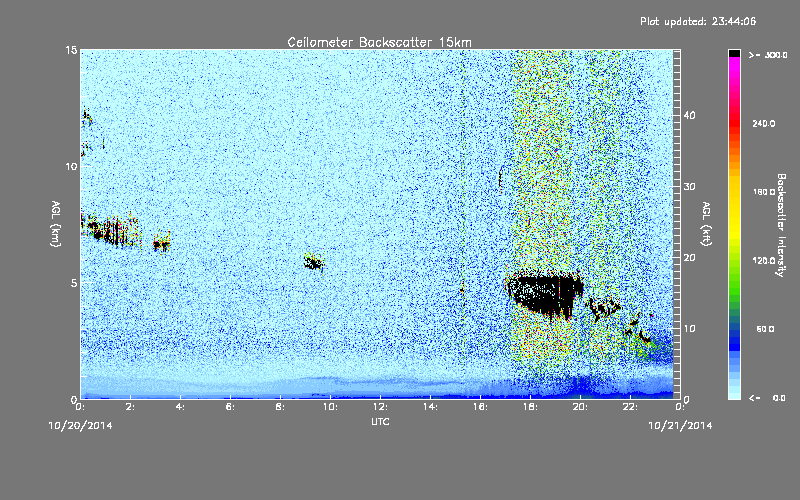Click the 40 kft tick label on right axis
800x500 pixels.
coord(689,115)
